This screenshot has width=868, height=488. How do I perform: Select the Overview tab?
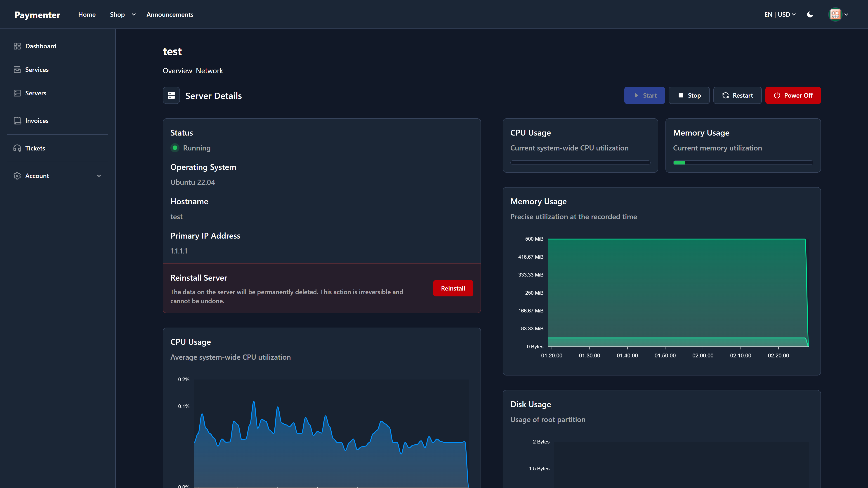click(x=177, y=71)
